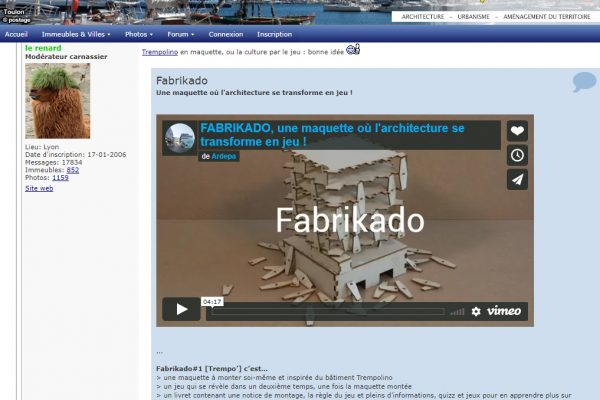
Task: Expand the Immeubles & Villes menu
Action: [76, 34]
